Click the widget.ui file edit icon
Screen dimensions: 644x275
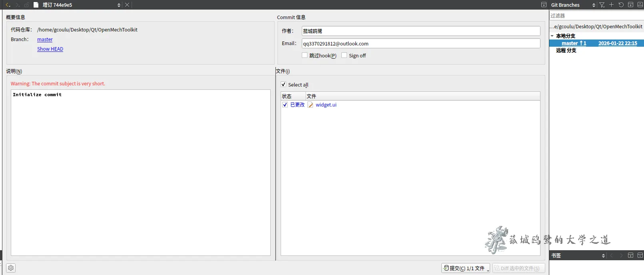pyautogui.click(x=311, y=105)
